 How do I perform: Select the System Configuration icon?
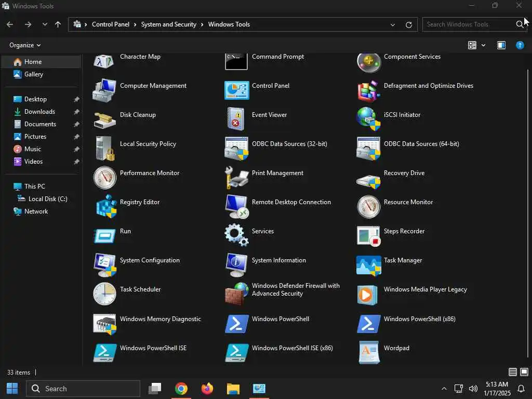[x=105, y=265]
